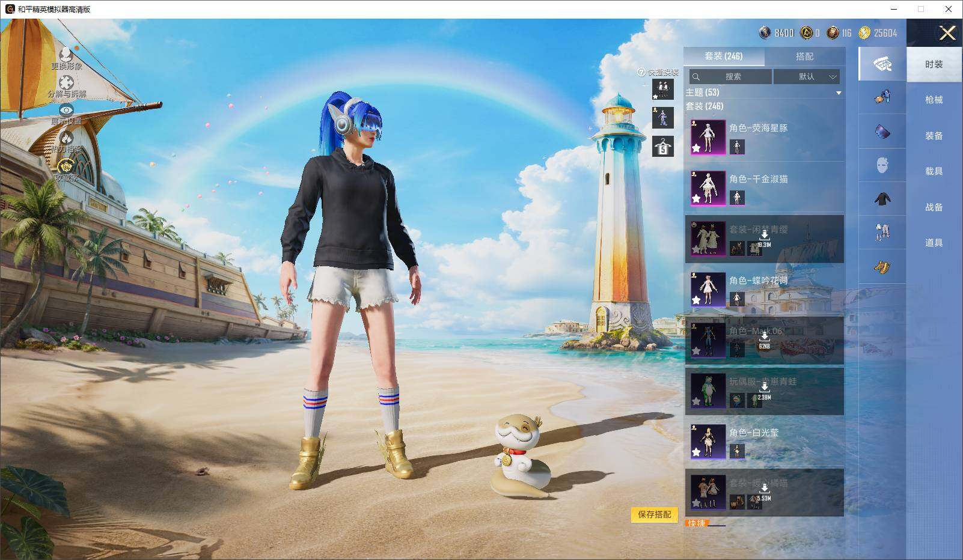Viewport: 963px width, 560px height.
Task: Toggle favorite star on 角色-千金淑猫
Action: point(696,199)
